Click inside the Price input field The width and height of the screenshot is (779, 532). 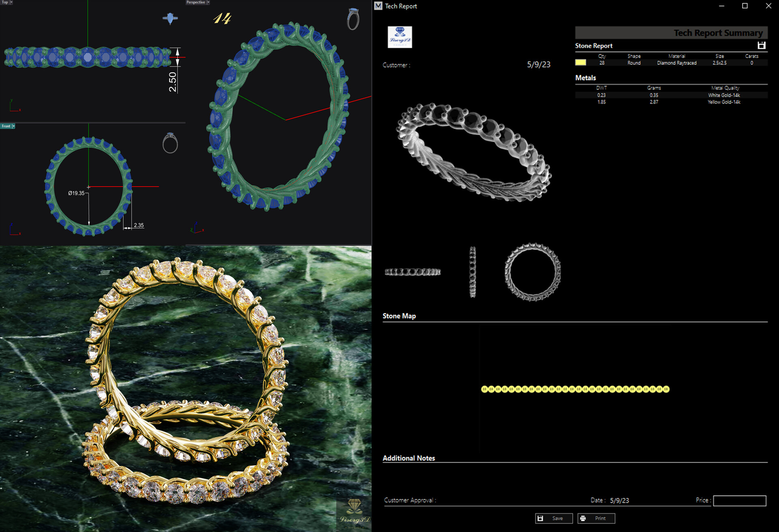739,500
